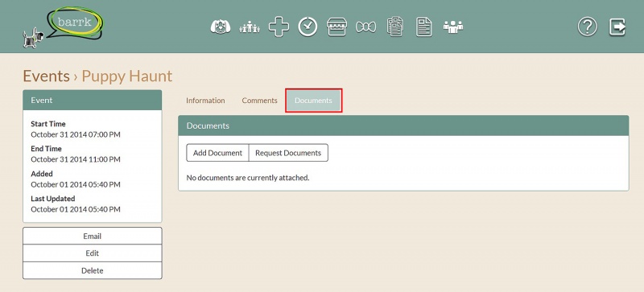Image resolution: width=644 pixels, height=292 pixels.
Task: Open the storefront icon
Action: [336, 27]
